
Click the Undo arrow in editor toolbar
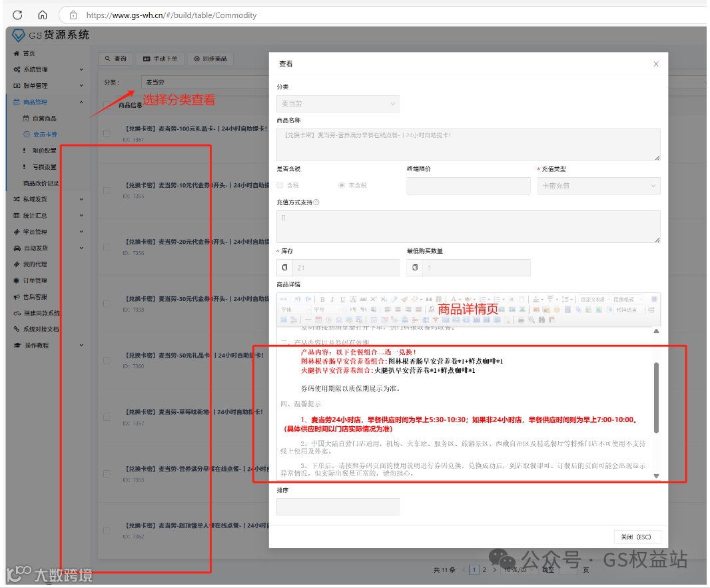(x=298, y=299)
